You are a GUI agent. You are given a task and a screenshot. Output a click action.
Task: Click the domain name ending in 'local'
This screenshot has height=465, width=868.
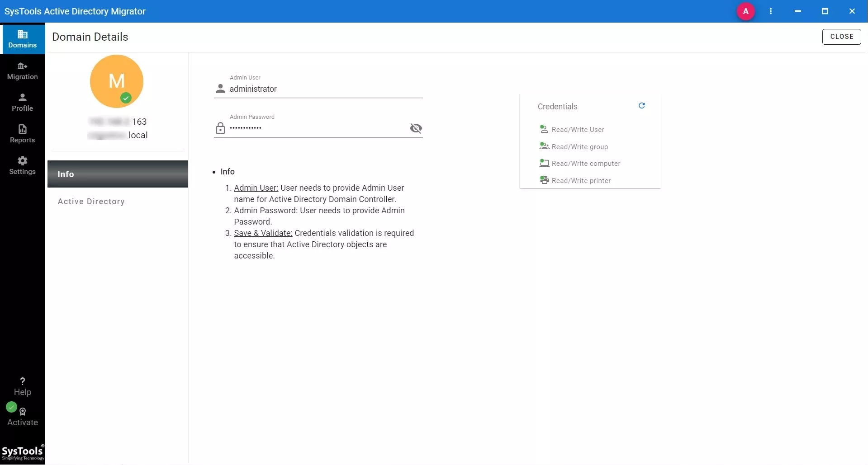[x=118, y=135]
